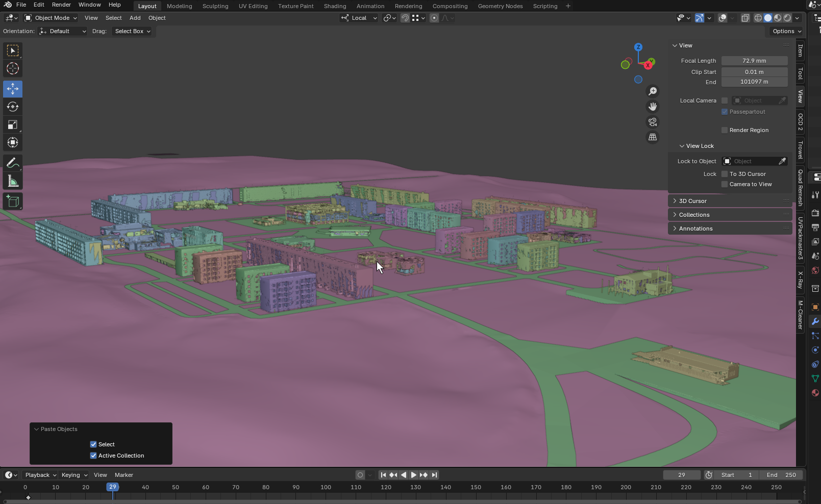The image size is (821, 504).
Task: Enable the Render Region checkbox
Action: coord(725,130)
